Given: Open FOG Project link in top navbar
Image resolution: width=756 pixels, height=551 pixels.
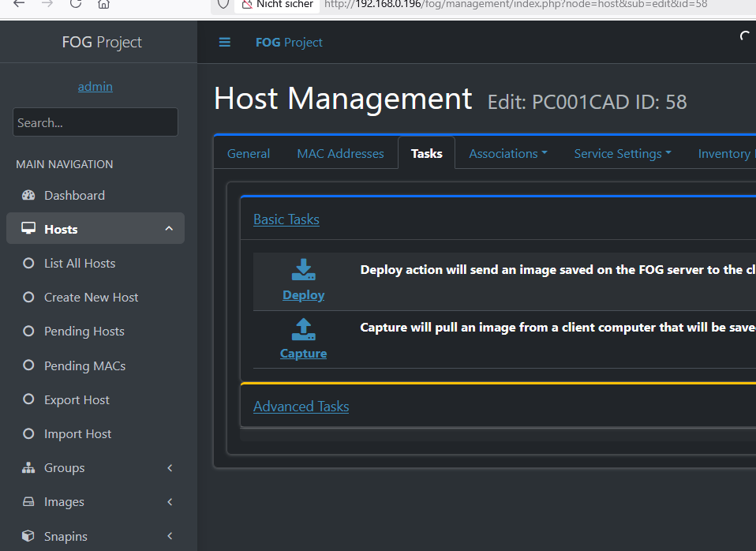Looking at the screenshot, I should pos(289,43).
